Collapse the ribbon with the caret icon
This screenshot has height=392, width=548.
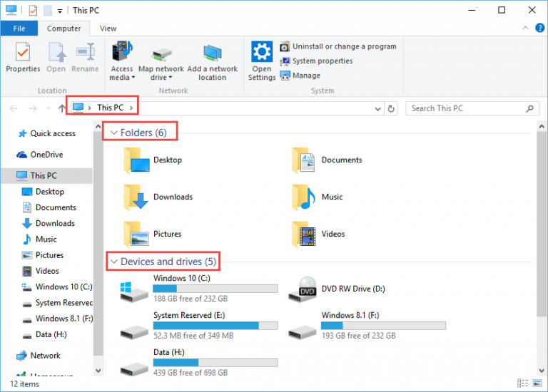[525, 28]
